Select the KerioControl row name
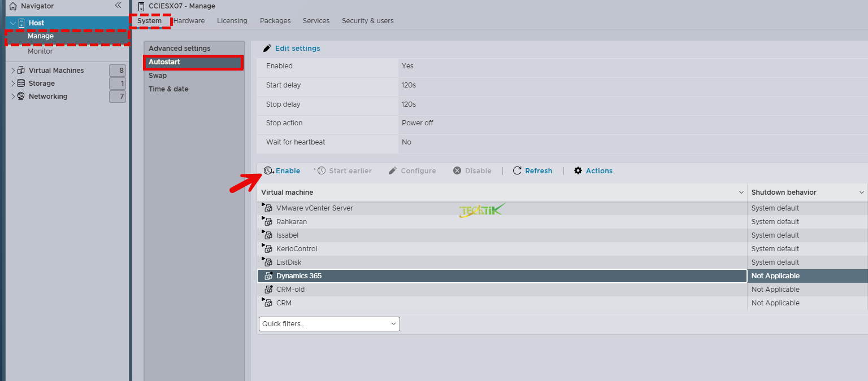Viewport: 868px width, 381px height. (x=297, y=248)
